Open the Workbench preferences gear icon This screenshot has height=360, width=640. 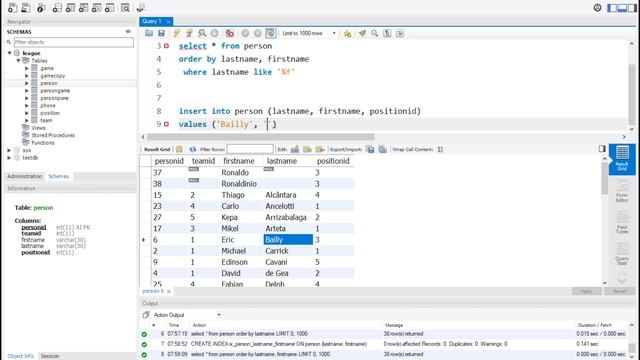(x=597, y=7)
